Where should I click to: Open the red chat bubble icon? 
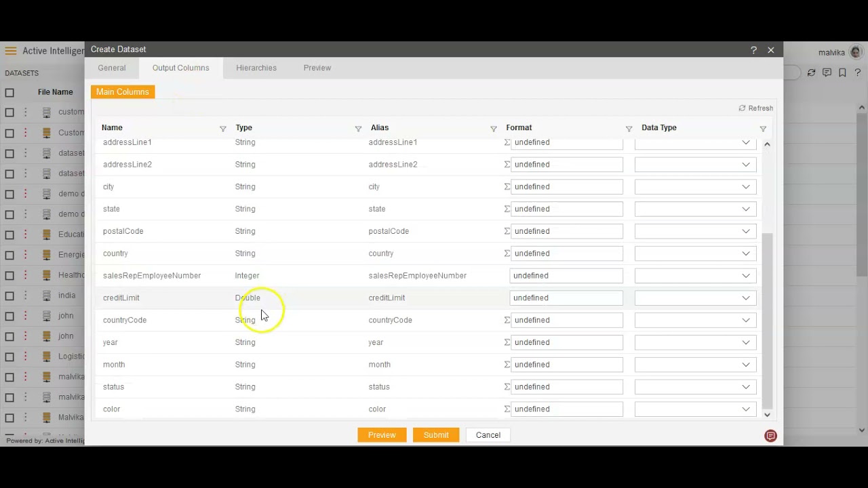pyautogui.click(x=770, y=436)
